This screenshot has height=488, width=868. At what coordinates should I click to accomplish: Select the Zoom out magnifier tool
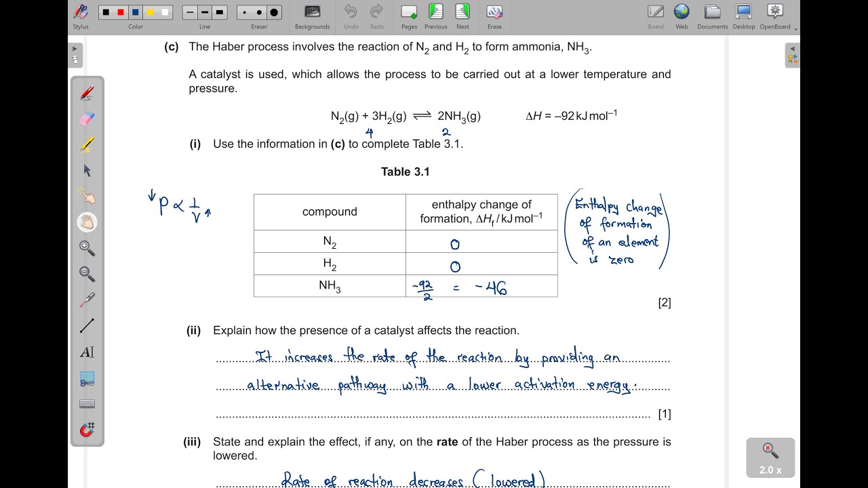click(87, 274)
